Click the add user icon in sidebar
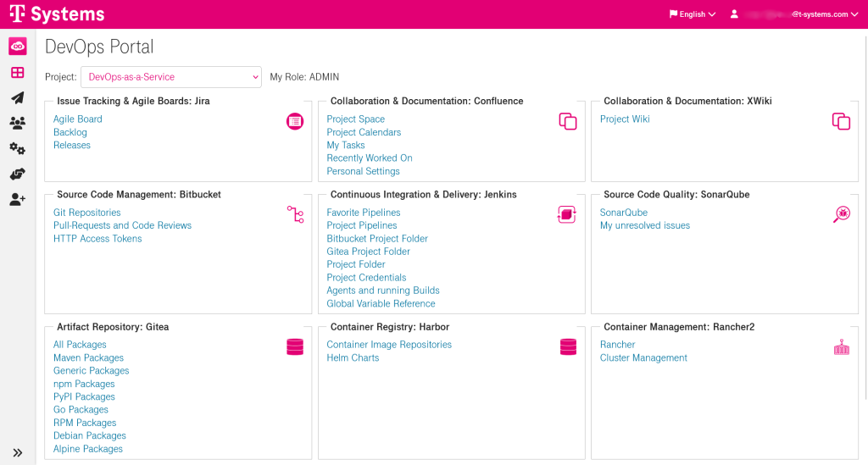Image resolution: width=868 pixels, height=465 pixels. [x=18, y=199]
